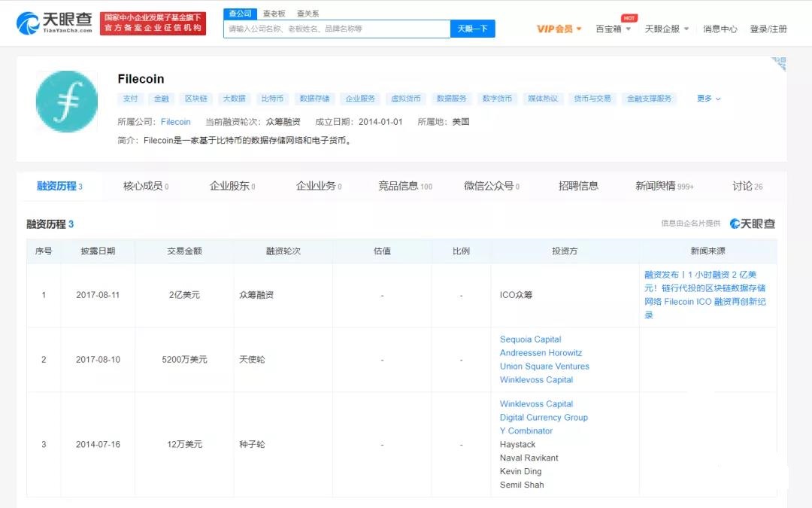Viewport: 812px width, 508px height.
Task: Click the 企业服务 tag
Action: click(x=360, y=99)
